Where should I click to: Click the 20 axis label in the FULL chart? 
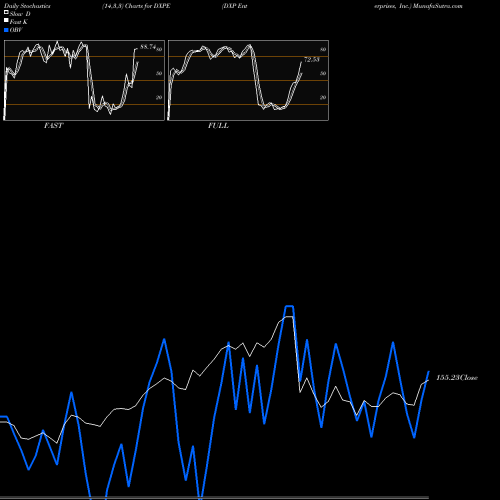click(323, 97)
